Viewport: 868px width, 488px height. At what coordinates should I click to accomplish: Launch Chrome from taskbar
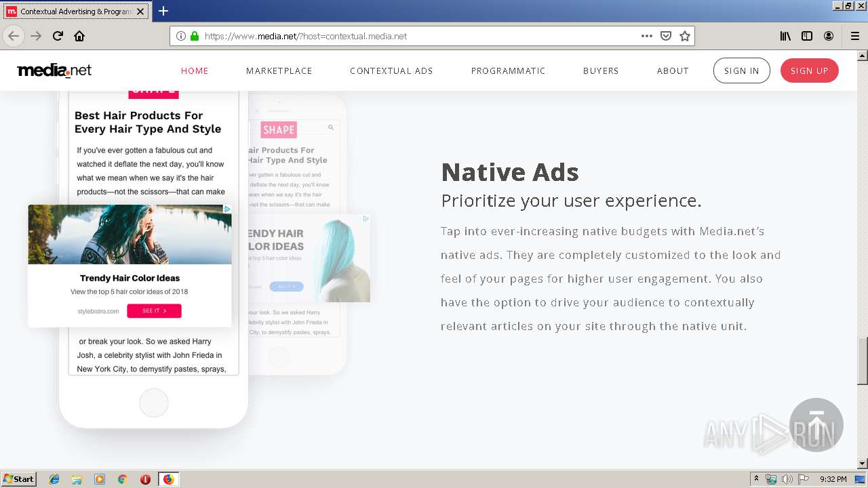coord(122,479)
